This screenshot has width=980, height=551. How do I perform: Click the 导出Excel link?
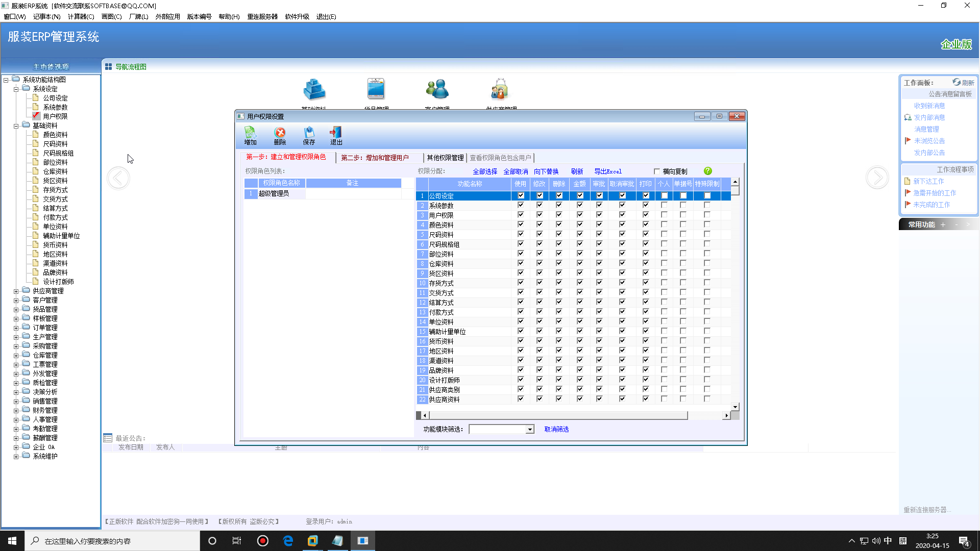tap(607, 171)
